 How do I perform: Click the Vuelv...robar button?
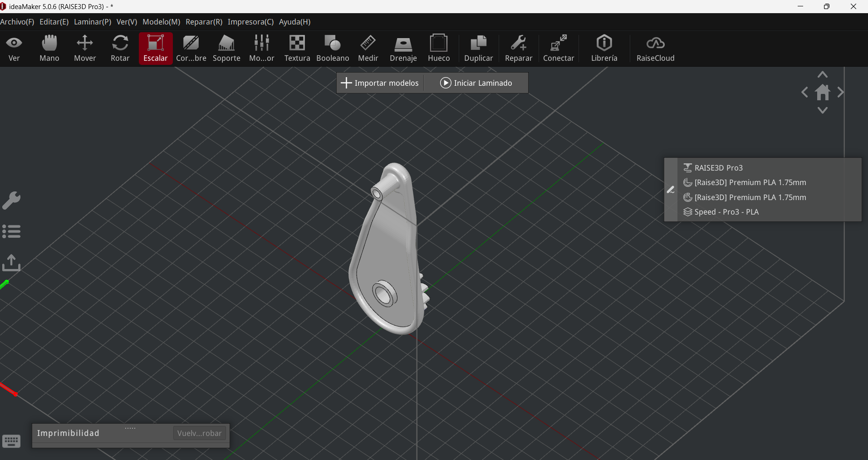[199, 433]
